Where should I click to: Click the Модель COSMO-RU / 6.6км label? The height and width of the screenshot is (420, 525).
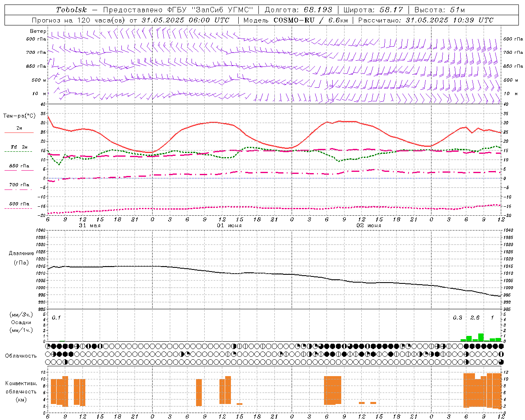coord(295,20)
